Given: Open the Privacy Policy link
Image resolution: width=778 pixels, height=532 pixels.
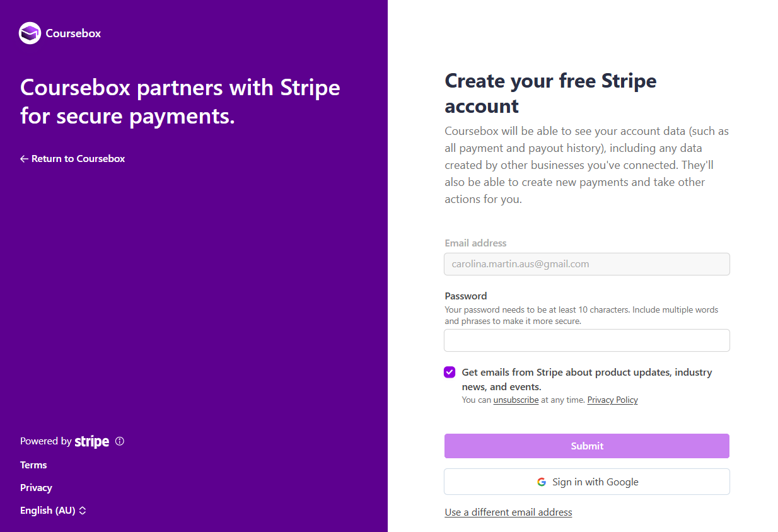Looking at the screenshot, I should pos(612,400).
